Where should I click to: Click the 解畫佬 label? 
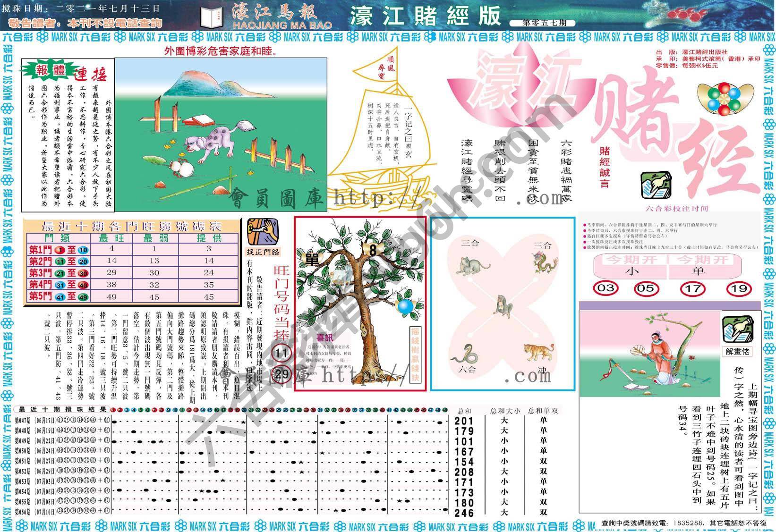click(738, 351)
